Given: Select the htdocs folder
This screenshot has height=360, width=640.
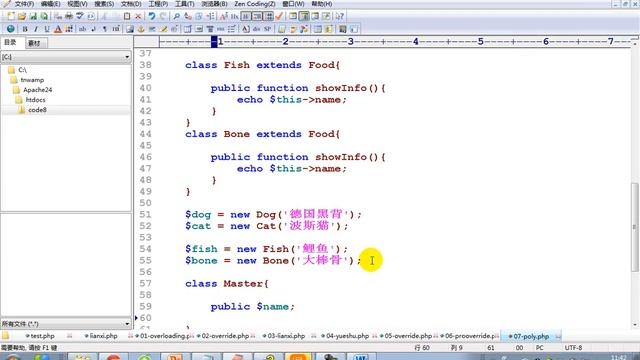Looking at the screenshot, I should pos(30,100).
